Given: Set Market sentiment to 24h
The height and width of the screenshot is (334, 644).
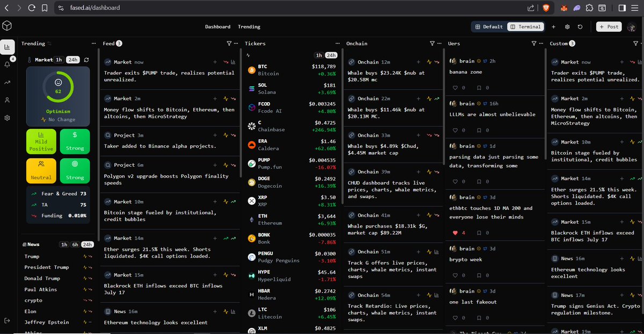Looking at the screenshot, I should point(73,60).
